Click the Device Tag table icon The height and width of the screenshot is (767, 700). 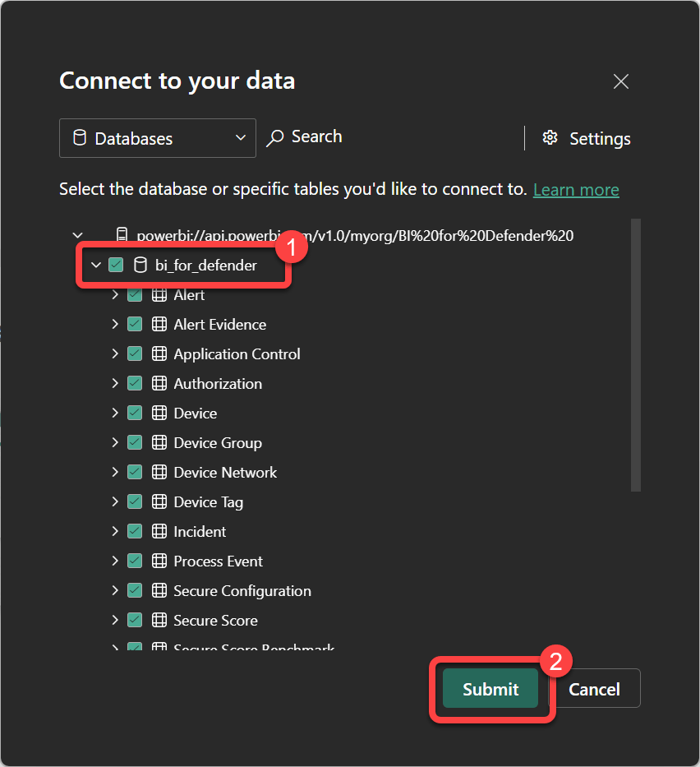coord(159,501)
